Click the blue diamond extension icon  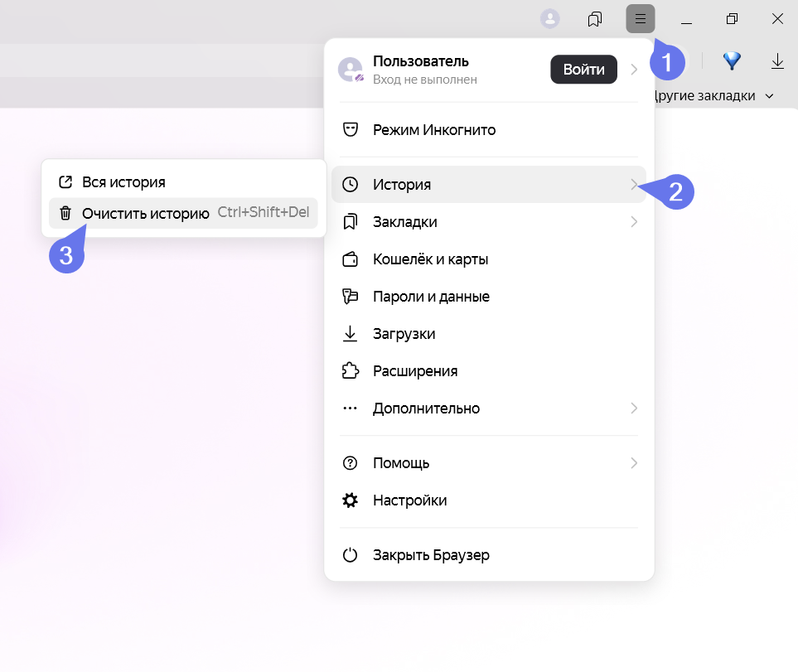[731, 60]
